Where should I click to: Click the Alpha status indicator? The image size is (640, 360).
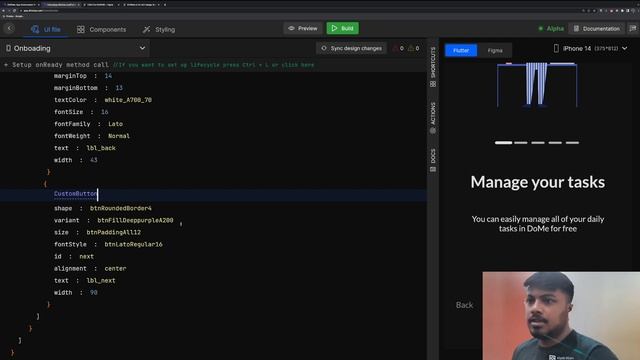tap(551, 29)
